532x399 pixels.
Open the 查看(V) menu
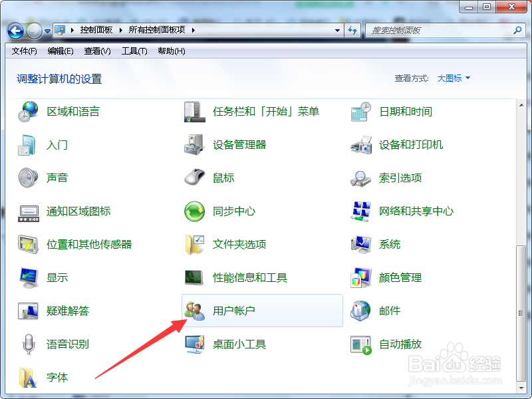97,51
